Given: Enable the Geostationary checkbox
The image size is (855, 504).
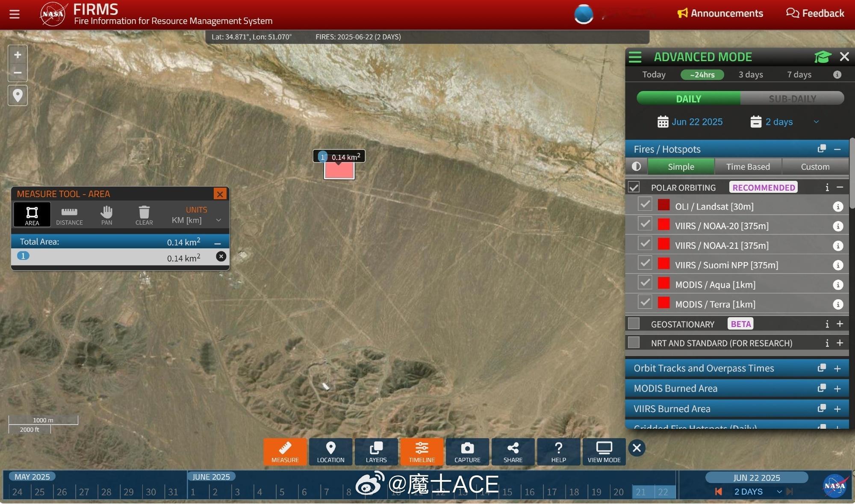Looking at the screenshot, I should point(634,324).
